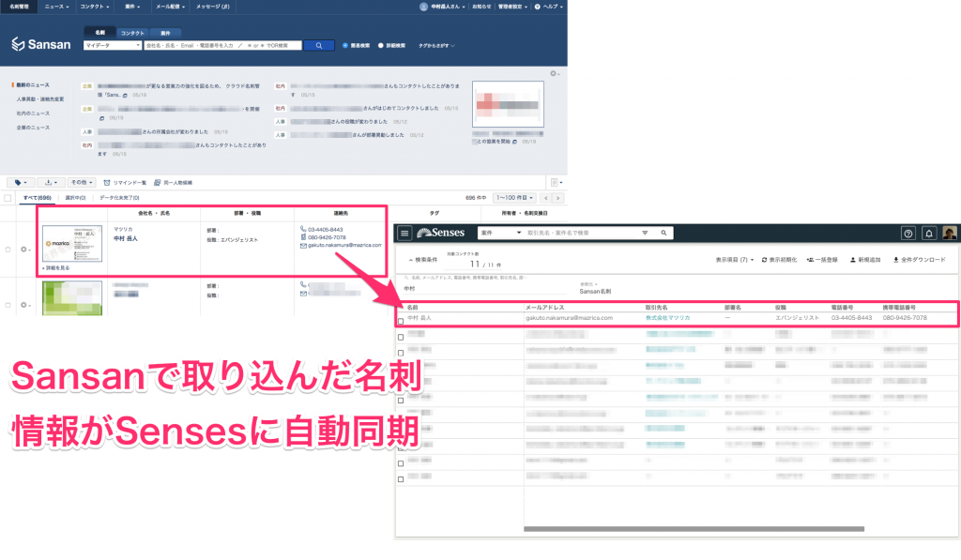
Task: Open the 1〜100 件目 pagination dropdown
Action: click(x=515, y=198)
